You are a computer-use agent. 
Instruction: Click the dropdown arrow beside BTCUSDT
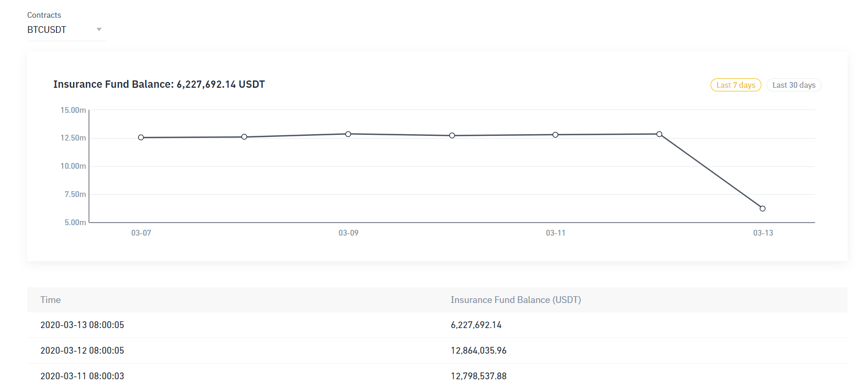[99, 30]
